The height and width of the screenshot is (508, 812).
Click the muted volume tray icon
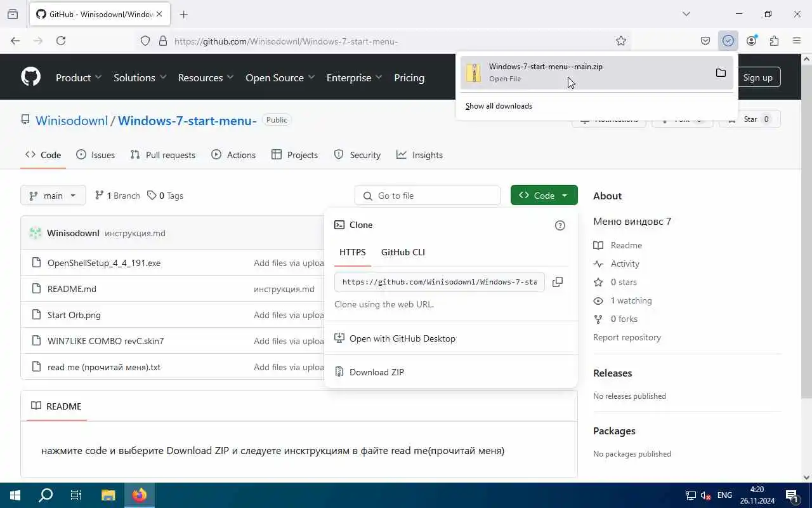tap(706, 495)
